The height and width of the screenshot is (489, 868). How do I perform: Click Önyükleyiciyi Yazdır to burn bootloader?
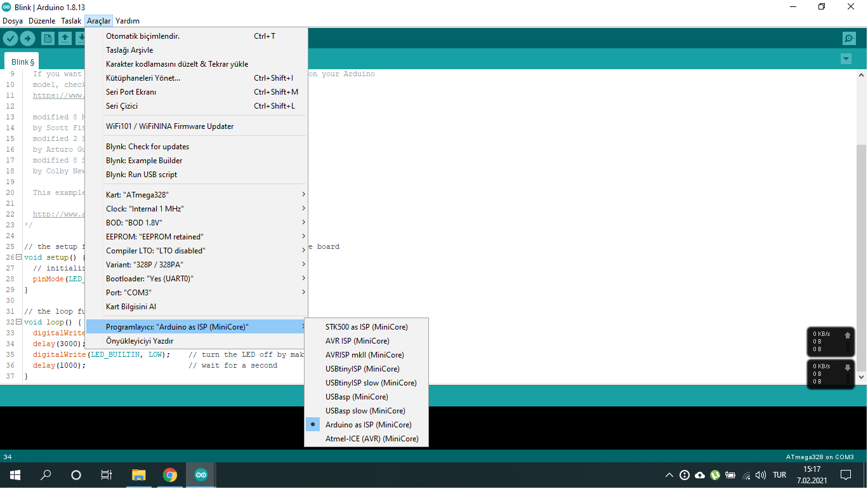coord(140,341)
